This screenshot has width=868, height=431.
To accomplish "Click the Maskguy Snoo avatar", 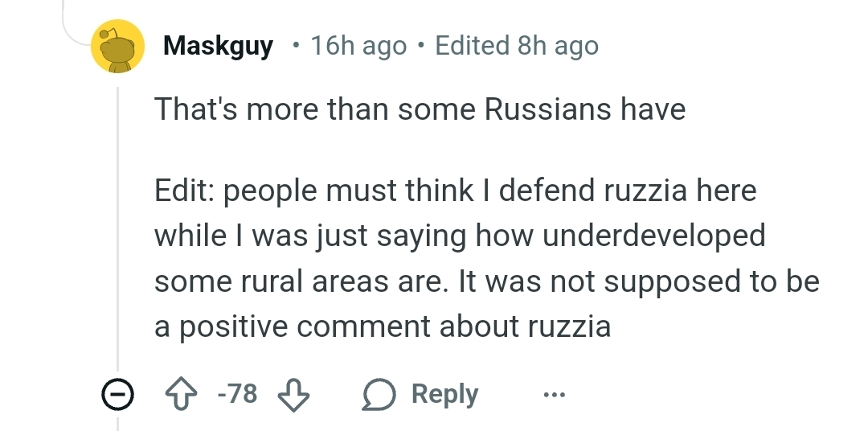I will click(x=118, y=47).
